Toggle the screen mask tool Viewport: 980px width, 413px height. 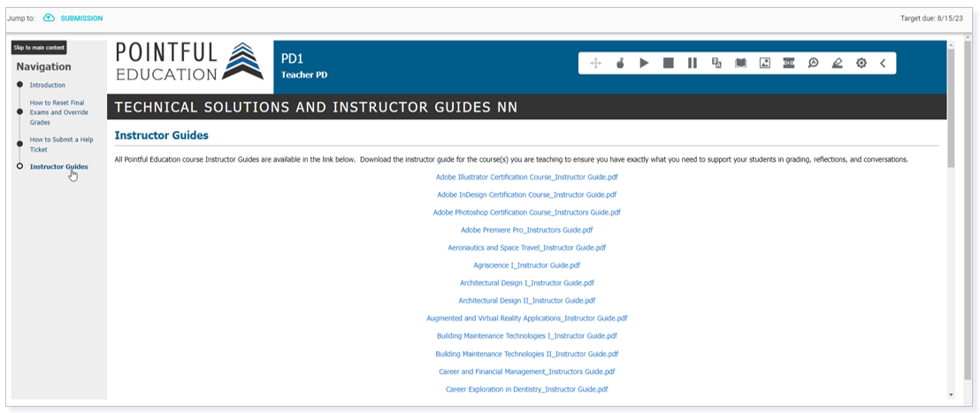[x=789, y=63]
